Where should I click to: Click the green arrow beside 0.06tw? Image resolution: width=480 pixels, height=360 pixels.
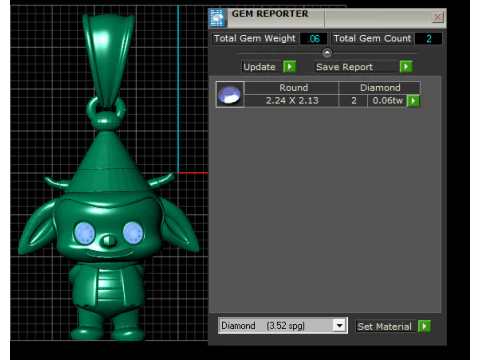pyautogui.click(x=413, y=101)
